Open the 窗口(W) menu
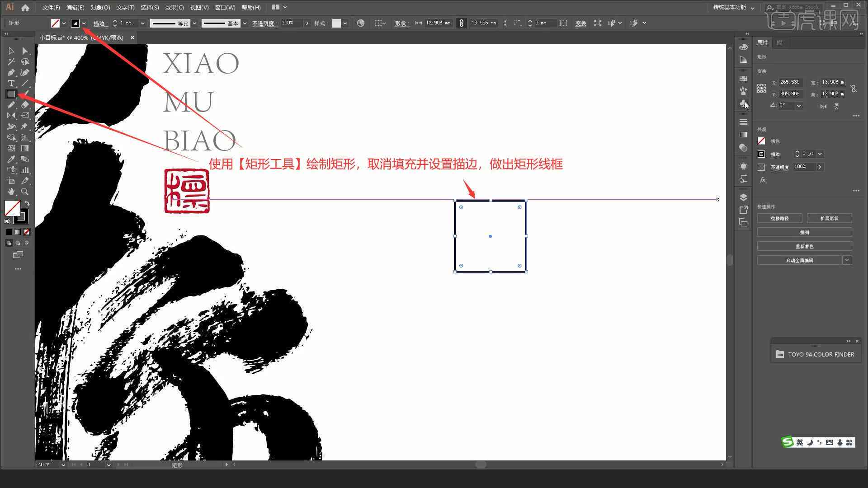This screenshot has width=868, height=488. click(x=225, y=8)
